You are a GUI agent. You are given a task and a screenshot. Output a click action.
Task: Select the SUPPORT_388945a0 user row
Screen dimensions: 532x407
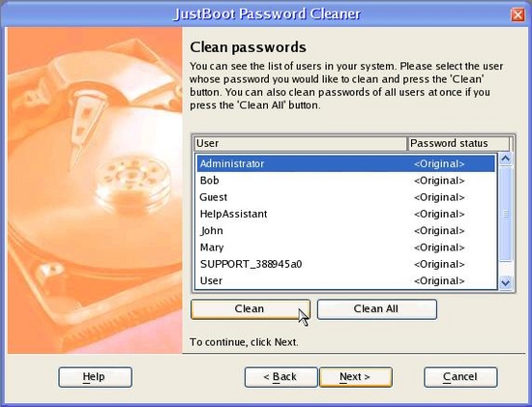[345, 264]
